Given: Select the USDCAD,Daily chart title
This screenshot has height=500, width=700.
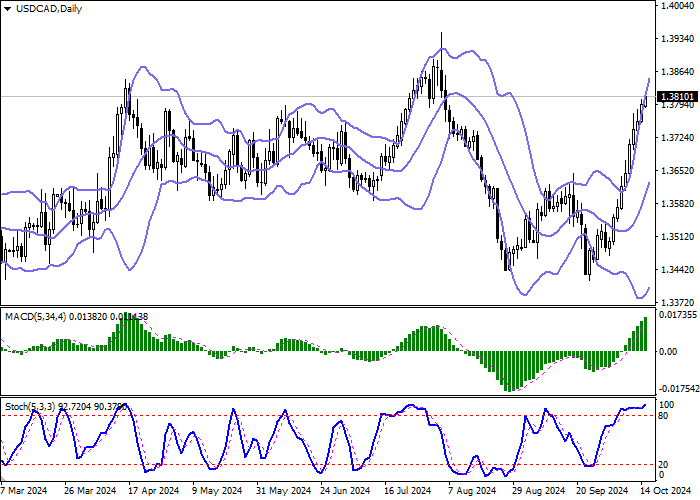Looking at the screenshot, I should tap(49, 9).
